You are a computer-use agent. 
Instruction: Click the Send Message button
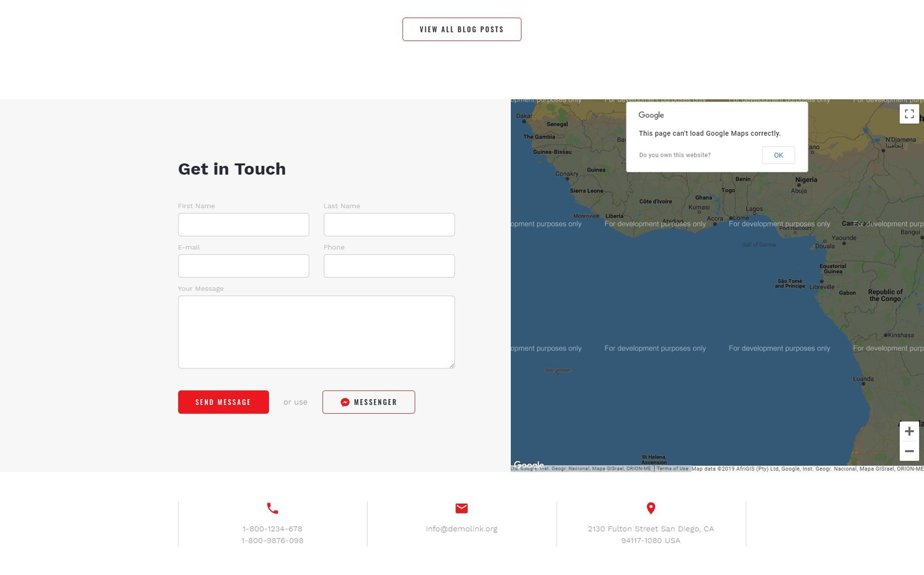point(223,402)
